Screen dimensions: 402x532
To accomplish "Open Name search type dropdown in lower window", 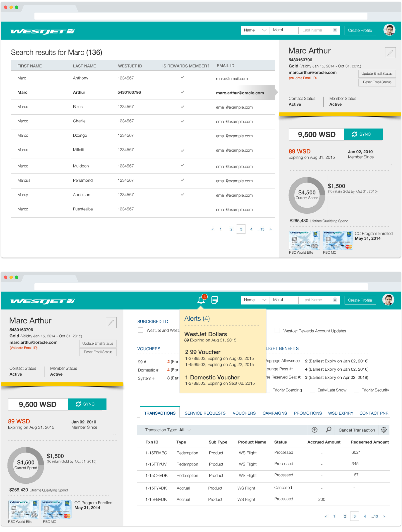I will pos(255,300).
